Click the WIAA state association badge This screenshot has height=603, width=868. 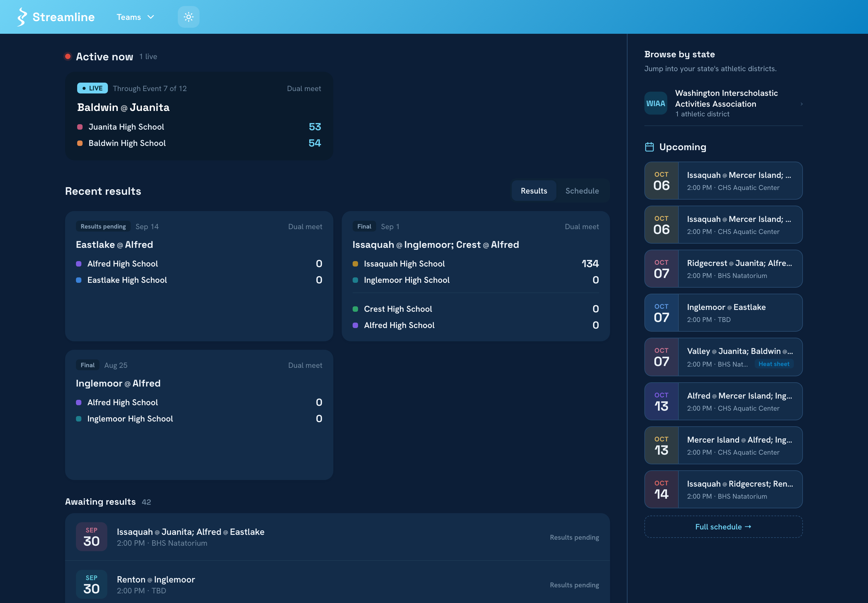[x=655, y=103]
